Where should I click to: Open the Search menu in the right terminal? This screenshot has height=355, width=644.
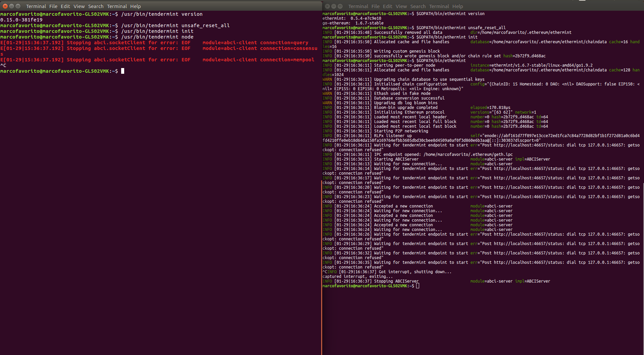(x=418, y=6)
